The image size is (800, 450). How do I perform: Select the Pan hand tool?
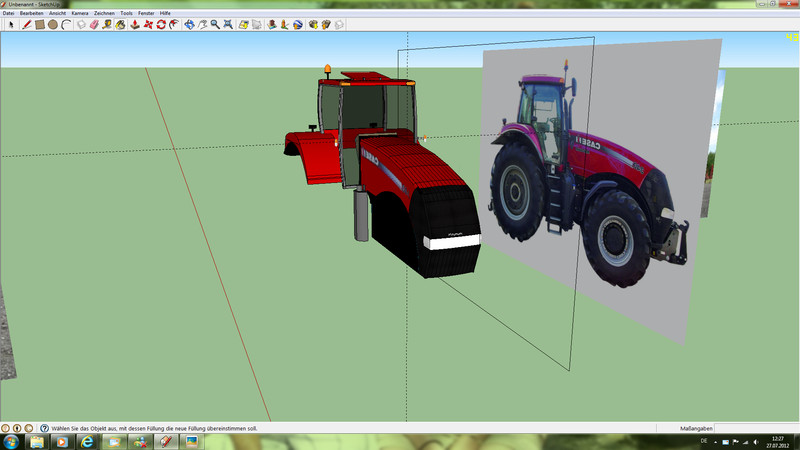pos(203,24)
